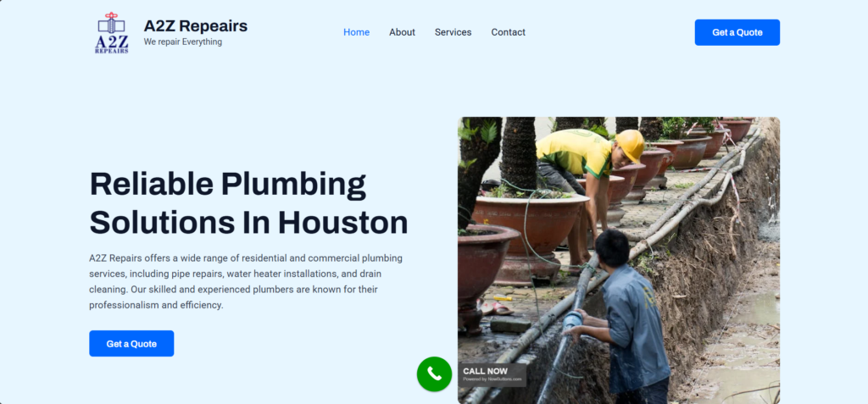Click the plumbing hero photo
Screen dimensions: 868x404
click(618, 260)
